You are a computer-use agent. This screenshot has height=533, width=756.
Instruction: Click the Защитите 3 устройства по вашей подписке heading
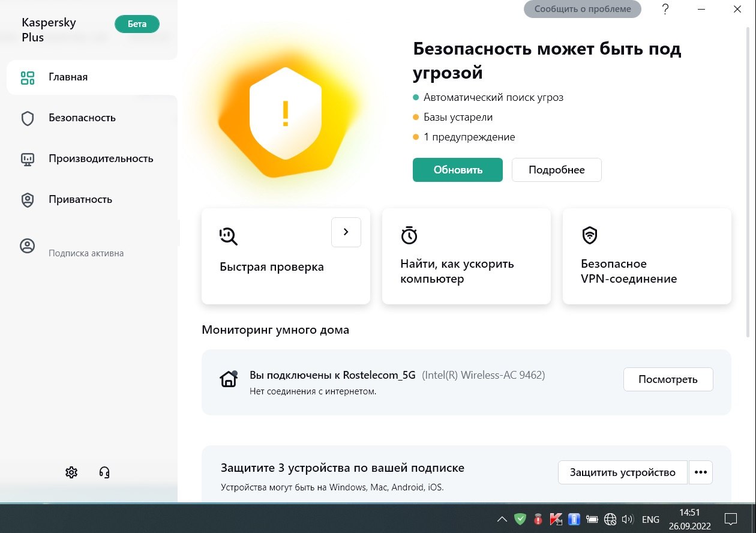(343, 468)
